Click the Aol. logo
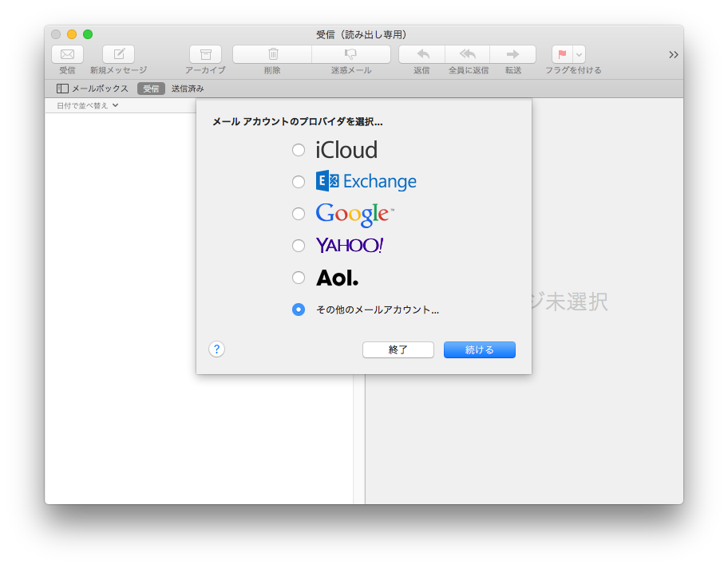The width and height of the screenshot is (728, 568). point(337,278)
